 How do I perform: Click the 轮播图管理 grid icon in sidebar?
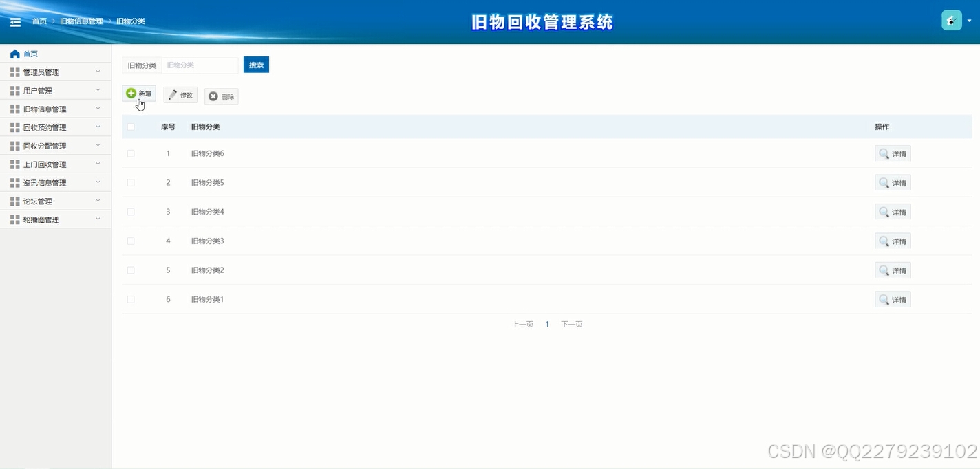[x=14, y=219]
